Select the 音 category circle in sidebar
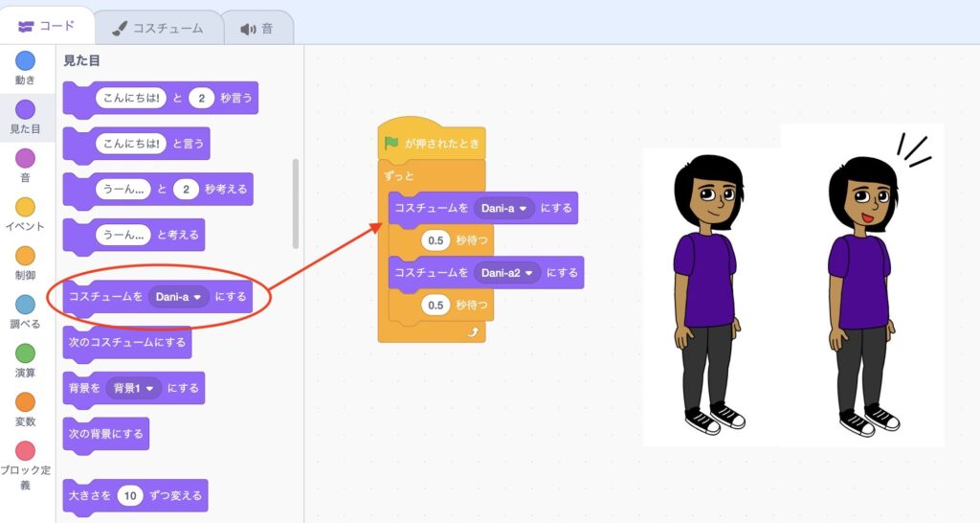The height and width of the screenshot is (523, 980). click(x=25, y=158)
